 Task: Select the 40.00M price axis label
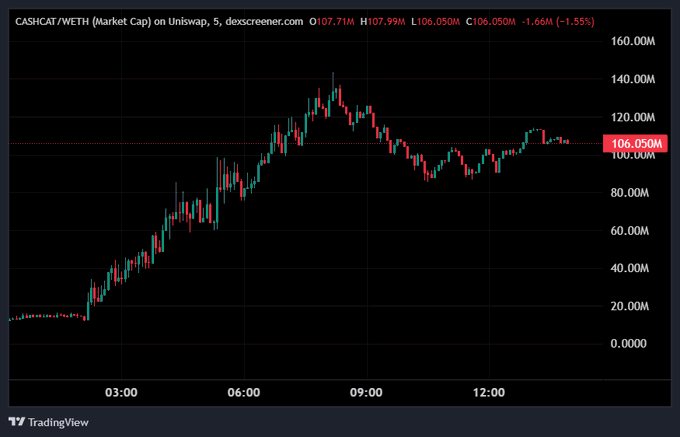pos(630,268)
